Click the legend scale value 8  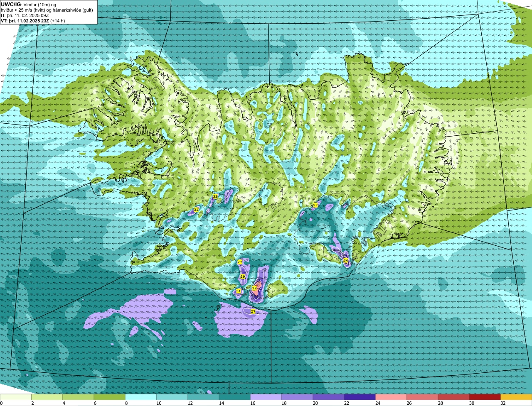pyautogui.click(x=126, y=403)
